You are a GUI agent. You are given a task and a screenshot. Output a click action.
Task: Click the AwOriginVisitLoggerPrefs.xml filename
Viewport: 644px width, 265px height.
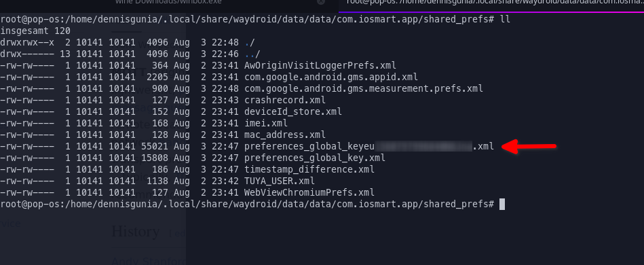[320, 65]
